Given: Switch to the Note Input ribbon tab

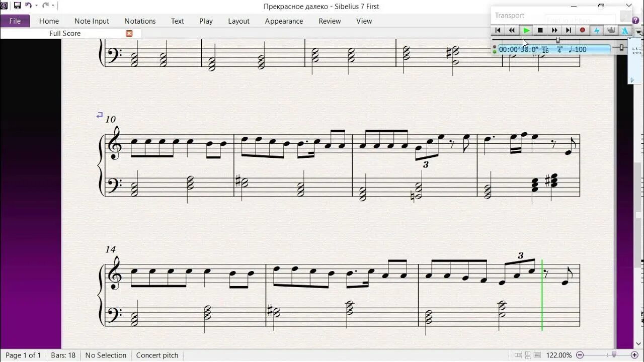Looking at the screenshot, I should click(92, 21).
